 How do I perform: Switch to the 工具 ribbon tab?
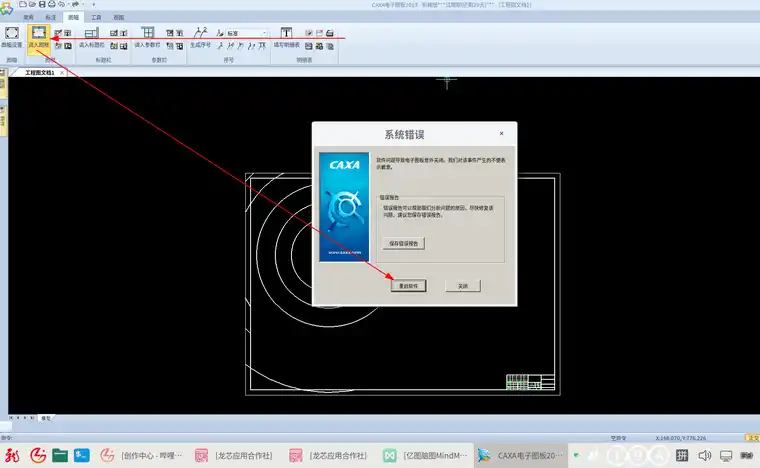click(96, 17)
